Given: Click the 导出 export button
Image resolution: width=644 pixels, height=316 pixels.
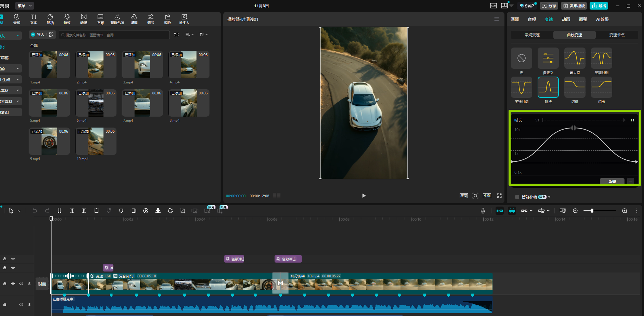Looking at the screenshot, I should click(x=599, y=6).
